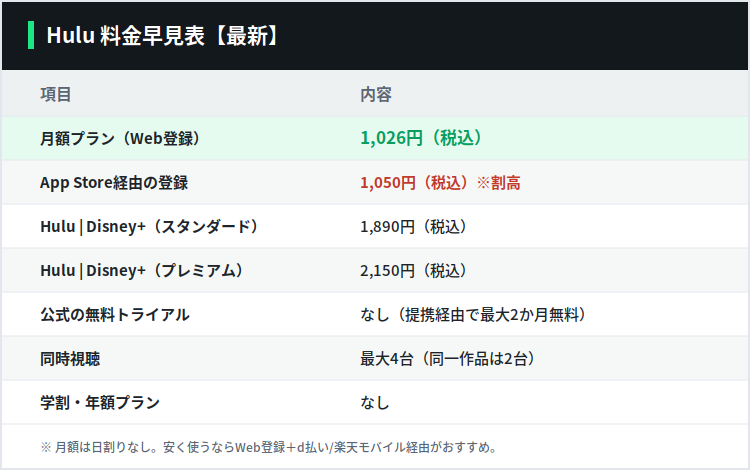750x470 pixels.
Task: Click 'Hulu | Disney+（プレミアム）' label
Action: click(x=143, y=271)
